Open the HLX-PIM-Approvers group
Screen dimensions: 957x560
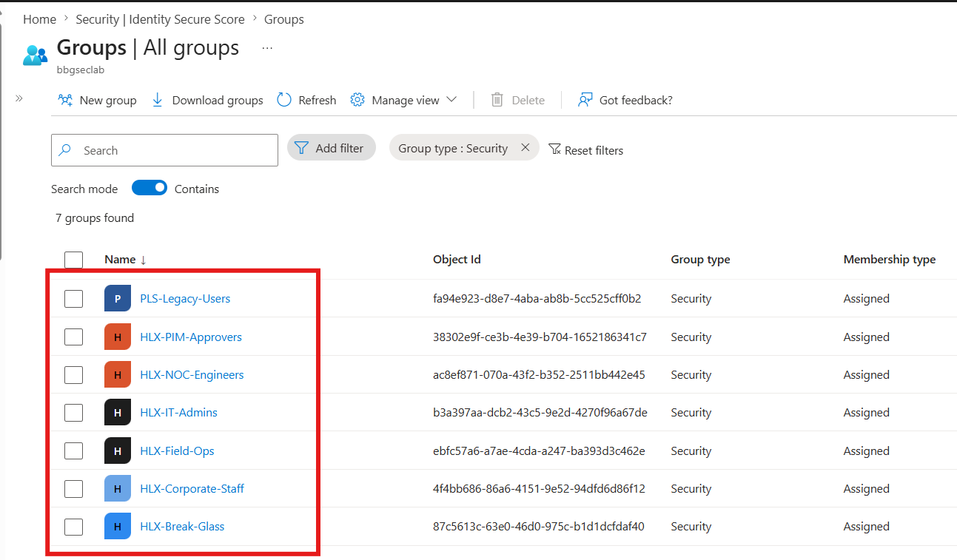(x=191, y=337)
